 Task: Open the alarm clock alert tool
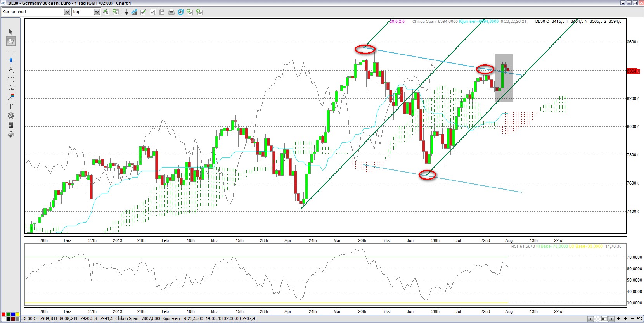(10, 116)
